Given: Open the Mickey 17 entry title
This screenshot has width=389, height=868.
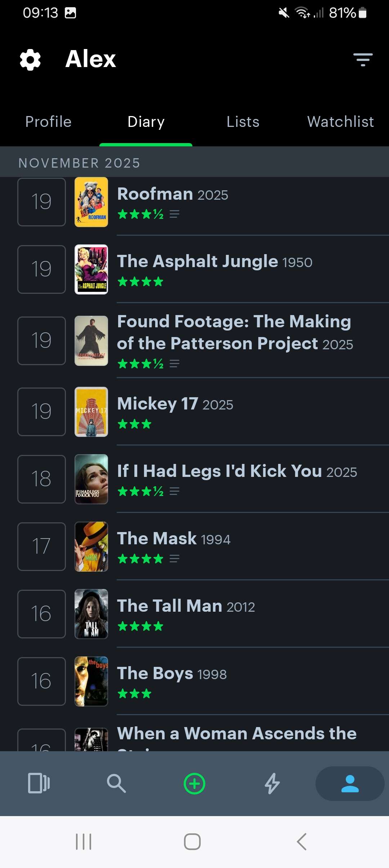Looking at the screenshot, I should pyautogui.click(x=158, y=404).
